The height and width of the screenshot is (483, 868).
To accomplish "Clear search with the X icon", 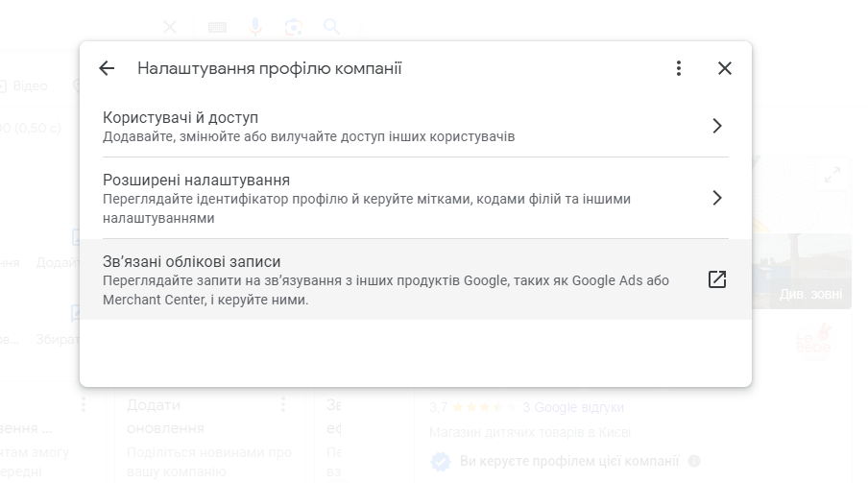I will click(x=170, y=27).
